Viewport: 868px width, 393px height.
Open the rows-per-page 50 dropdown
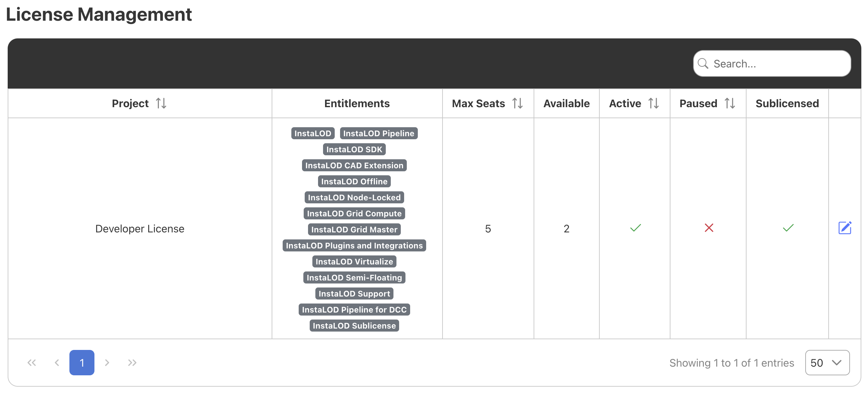[x=827, y=363]
